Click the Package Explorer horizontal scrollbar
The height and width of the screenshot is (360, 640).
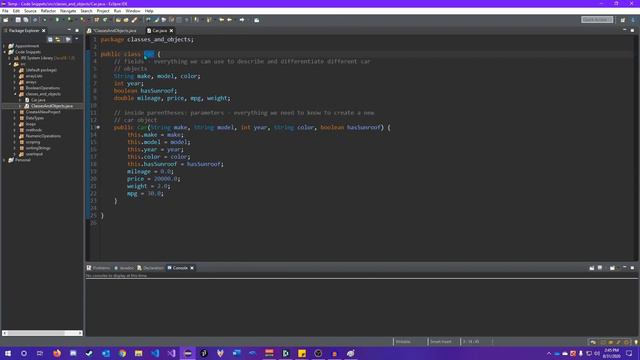[x=42, y=333]
